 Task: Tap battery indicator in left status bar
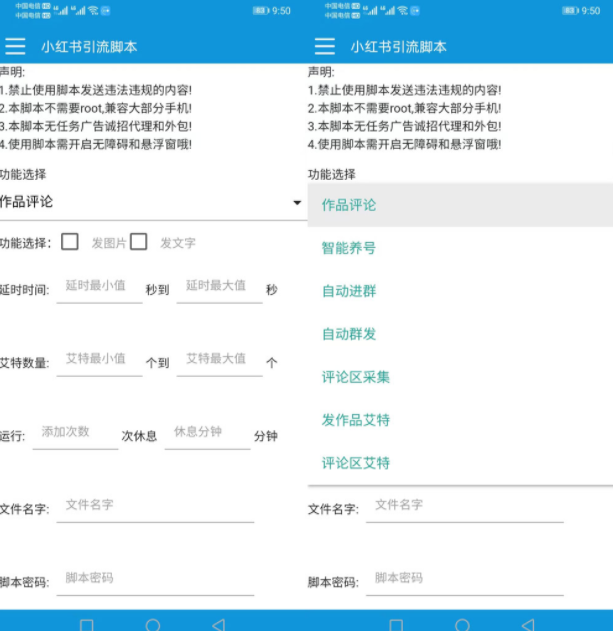pos(261,10)
